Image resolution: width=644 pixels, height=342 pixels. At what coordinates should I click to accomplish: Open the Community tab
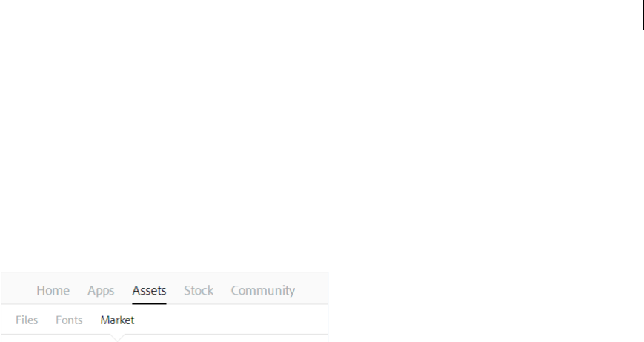pos(263,291)
